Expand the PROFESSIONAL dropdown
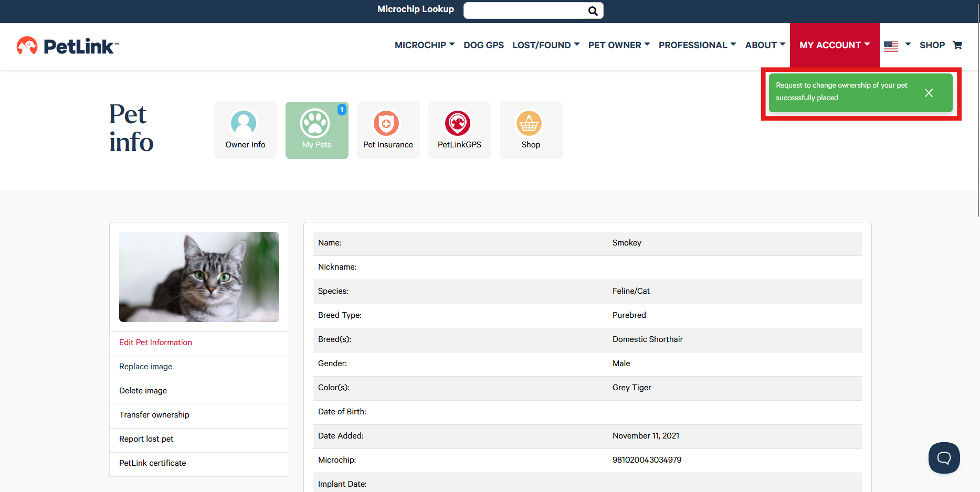The width and height of the screenshot is (980, 492). point(697,45)
